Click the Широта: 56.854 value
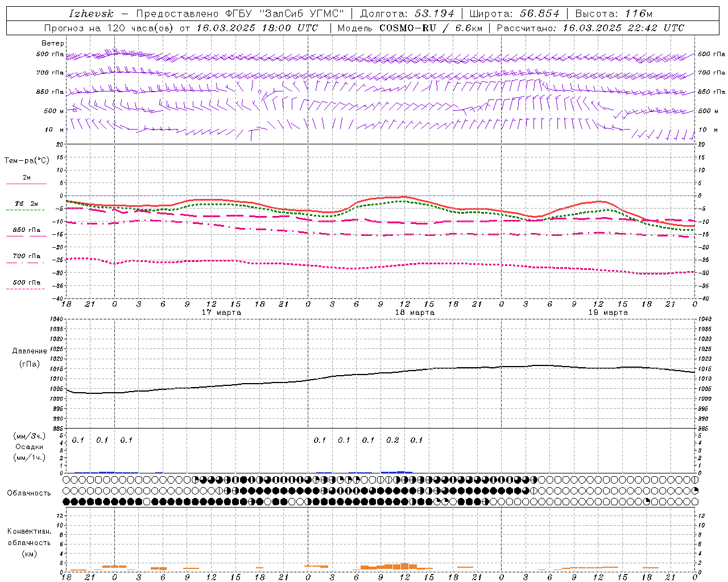This screenshot has width=728, height=582. coord(514,14)
